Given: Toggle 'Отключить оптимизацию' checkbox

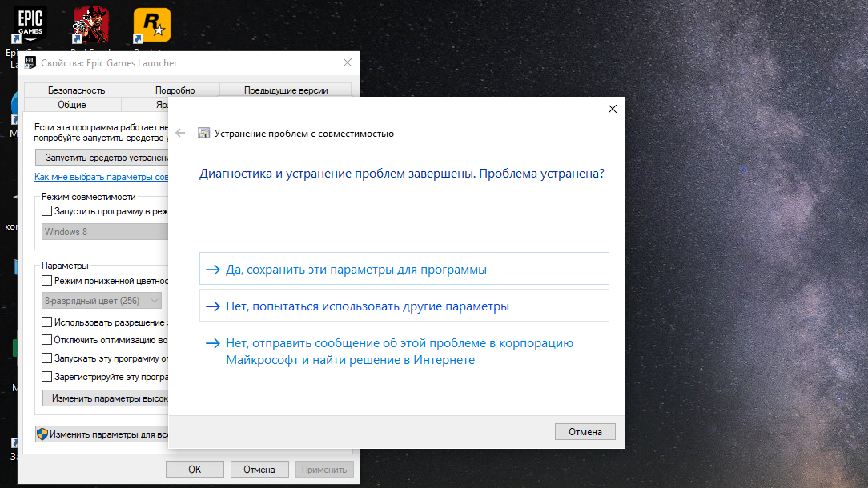Looking at the screenshot, I should (x=47, y=340).
